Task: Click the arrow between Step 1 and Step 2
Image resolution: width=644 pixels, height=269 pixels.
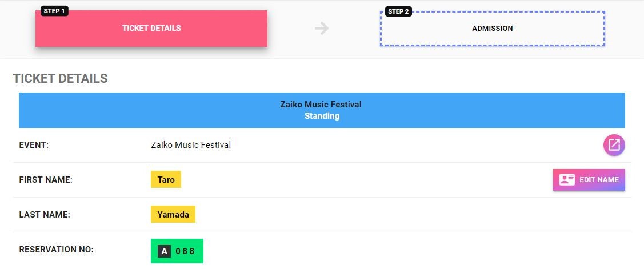Action: [x=322, y=29]
